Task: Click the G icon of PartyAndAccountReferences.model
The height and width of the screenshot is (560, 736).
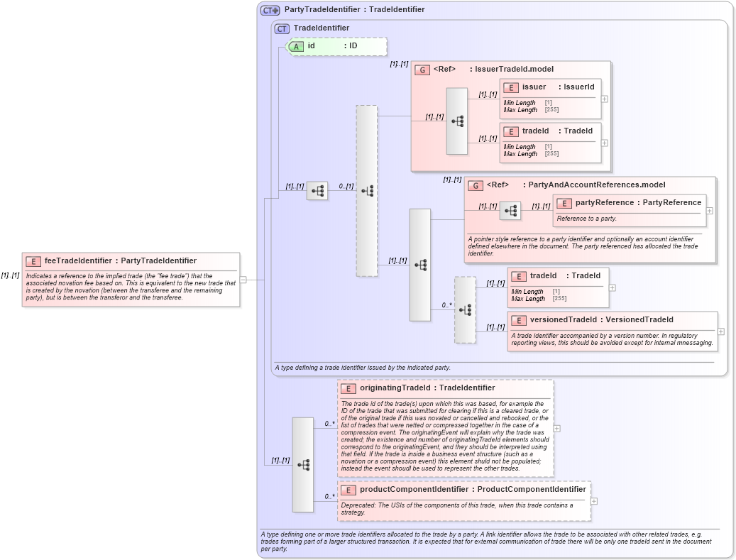Action: point(476,185)
